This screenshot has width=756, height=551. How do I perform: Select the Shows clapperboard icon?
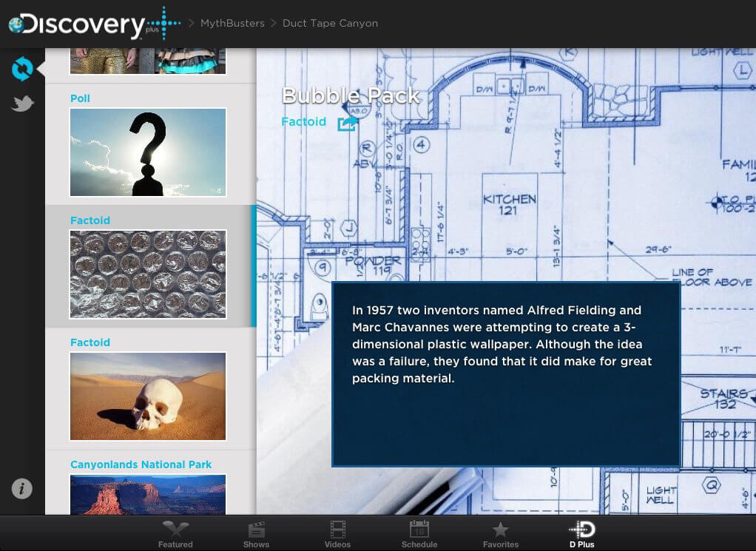[x=256, y=533]
